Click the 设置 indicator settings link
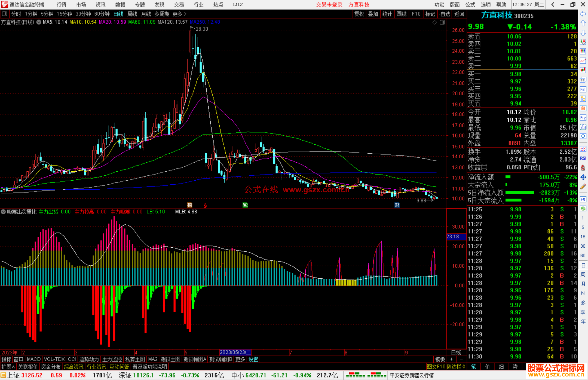This screenshot has height=380, width=588. click(253, 359)
